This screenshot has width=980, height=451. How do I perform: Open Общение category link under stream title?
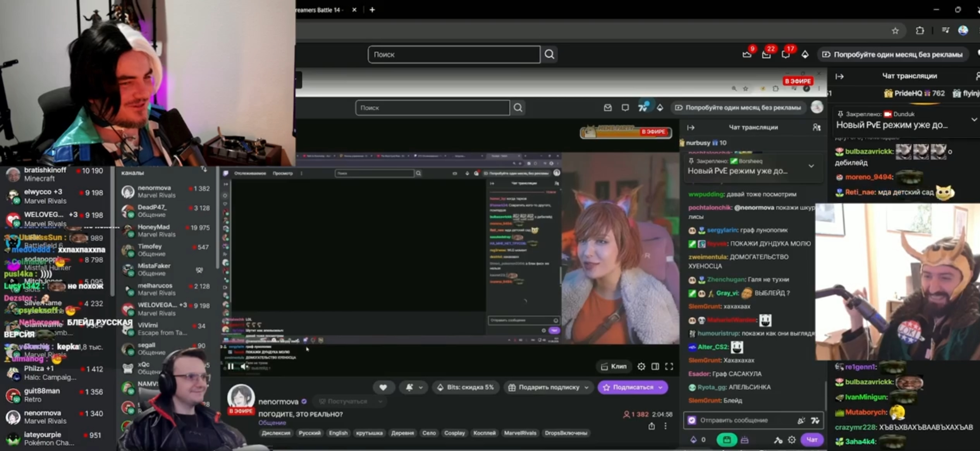(272, 423)
